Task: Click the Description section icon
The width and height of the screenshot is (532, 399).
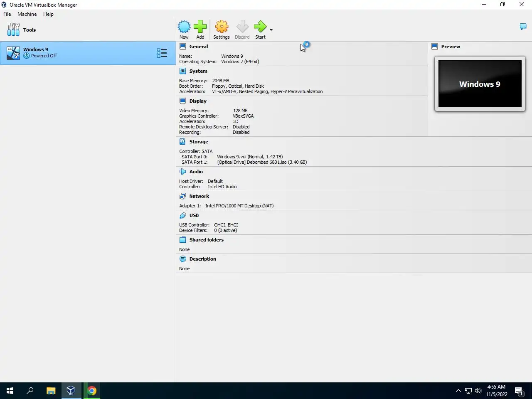Action: point(183,259)
